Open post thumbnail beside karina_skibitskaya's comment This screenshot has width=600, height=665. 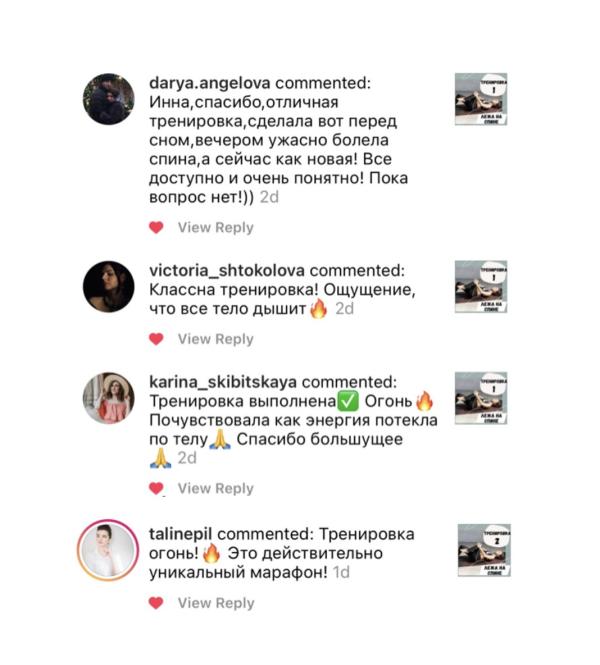(481, 398)
